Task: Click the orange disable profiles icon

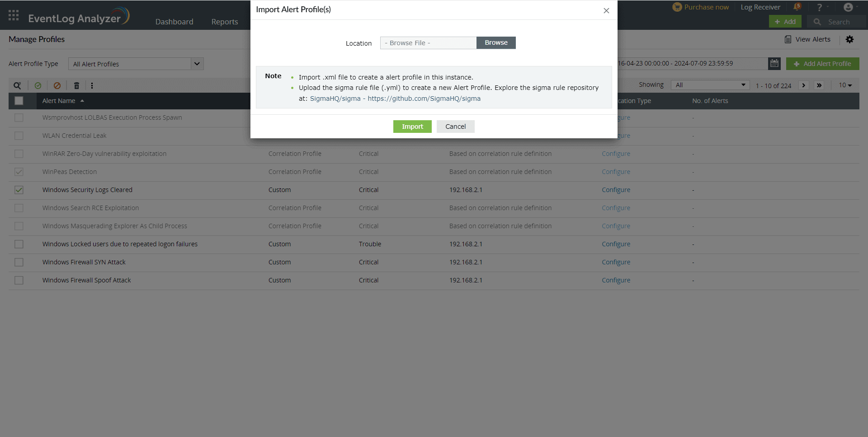Action: 57,85
